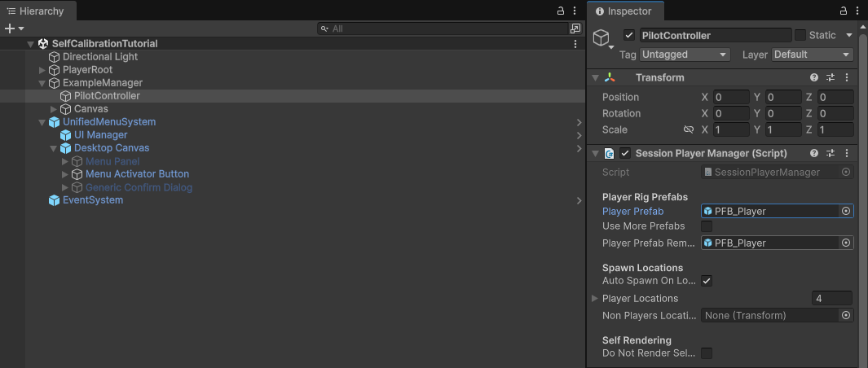
Task: Open the Layer dropdown
Action: pos(812,55)
